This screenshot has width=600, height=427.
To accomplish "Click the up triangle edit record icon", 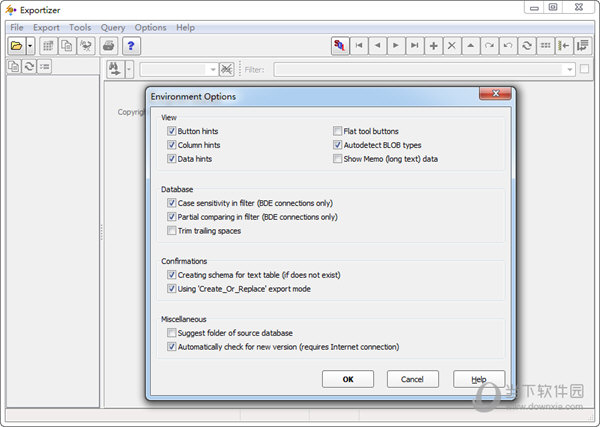I will (x=471, y=46).
